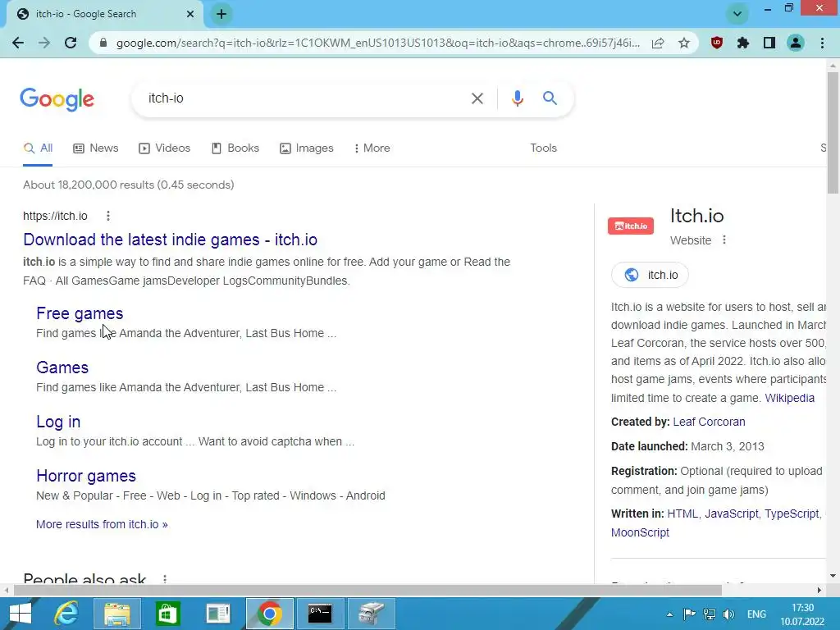
Task: Click the Google logo
Action: click(x=57, y=99)
